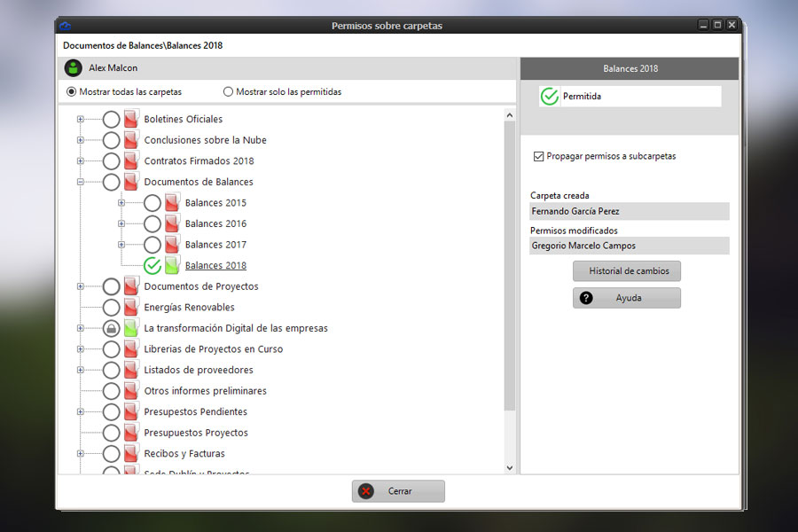Image resolution: width=798 pixels, height=532 pixels.
Task: Click the Cerrar button
Action: pyautogui.click(x=398, y=491)
